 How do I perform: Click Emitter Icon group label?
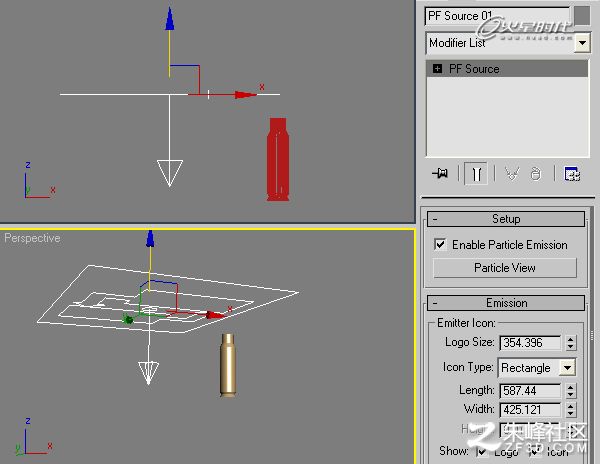(x=466, y=323)
